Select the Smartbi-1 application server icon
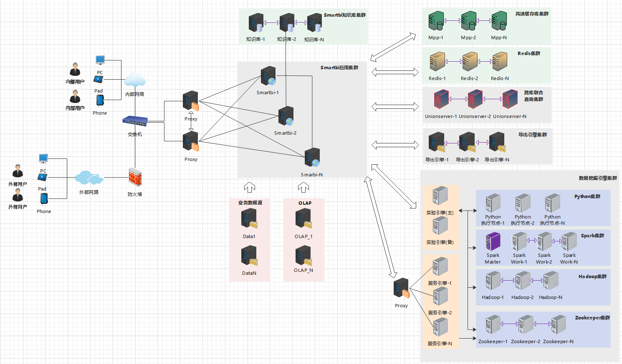The image size is (622, 364). pyautogui.click(x=268, y=76)
